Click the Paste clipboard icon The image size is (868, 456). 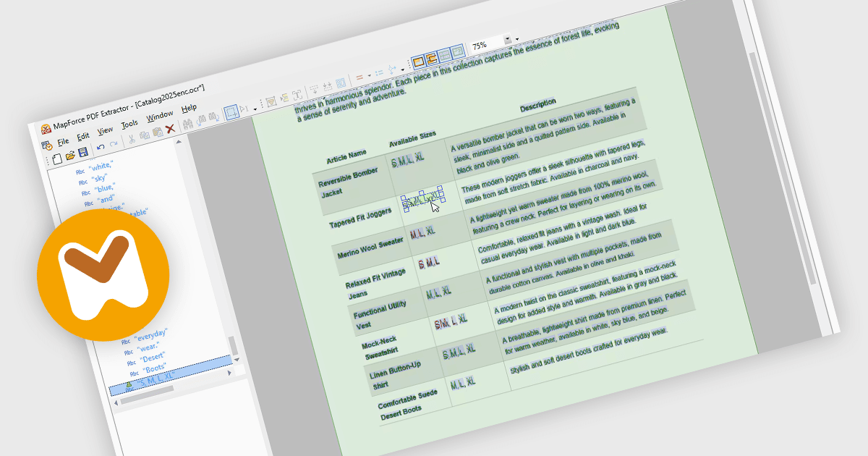tap(157, 132)
